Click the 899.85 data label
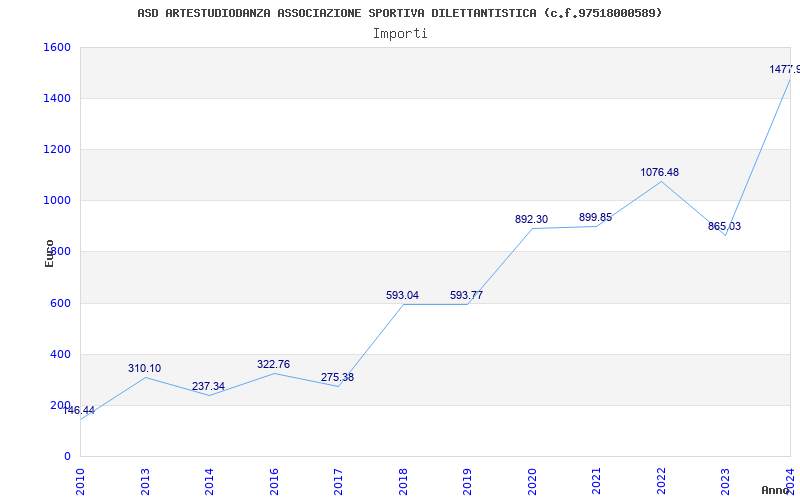Image resolution: width=800 pixels, height=500 pixels. pos(595,217)
